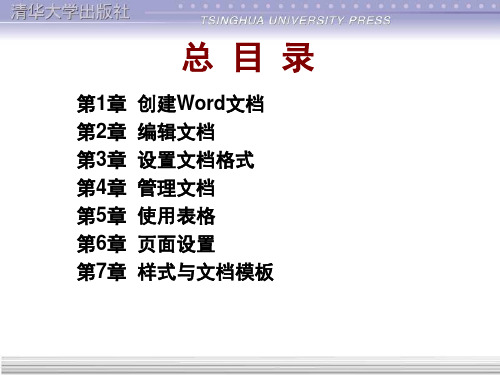
Task: Click the 第4章 chapter number label
Action: (x=101, y=188)
